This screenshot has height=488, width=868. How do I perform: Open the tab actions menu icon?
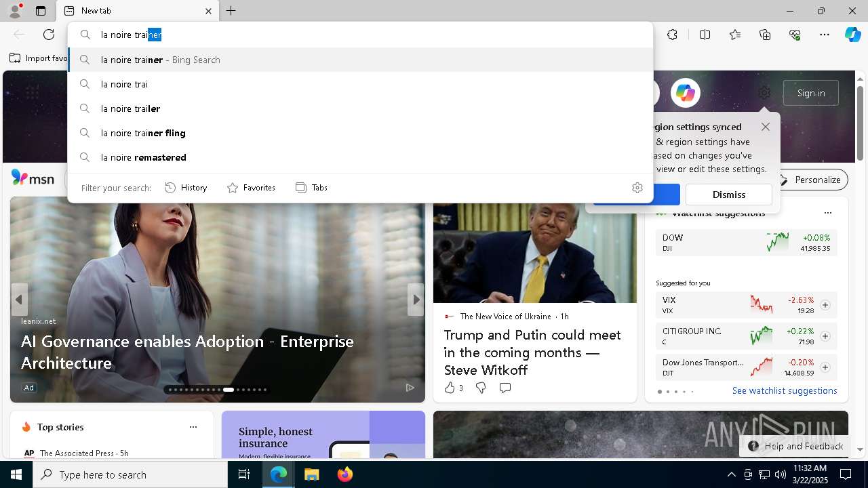pyautogui.click(x=41, y=11)
